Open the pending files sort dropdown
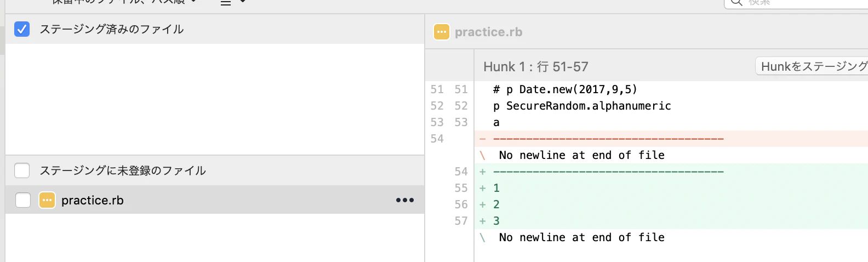This screenshot has height=262, width=868. tap(123, 2)
